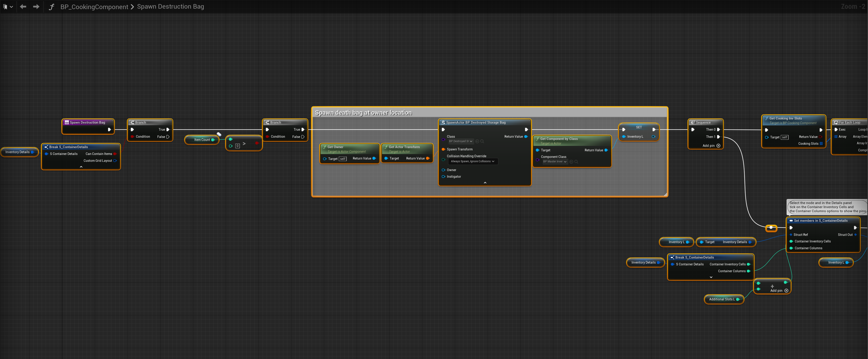Click Add pin icon on addition node
Screen dimensions: 868x359
(786, 291)
